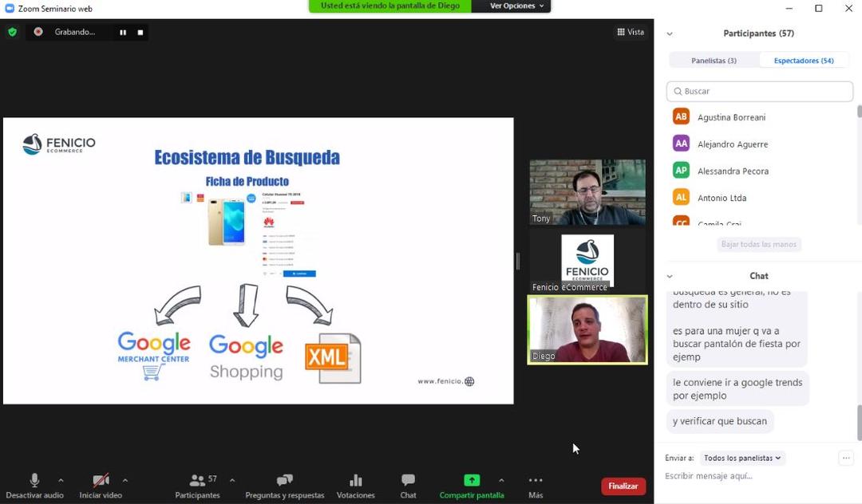Collapse the Participantes section chevron
The width and height of the screenshot is (862, 504).
[x=670, y=33]
